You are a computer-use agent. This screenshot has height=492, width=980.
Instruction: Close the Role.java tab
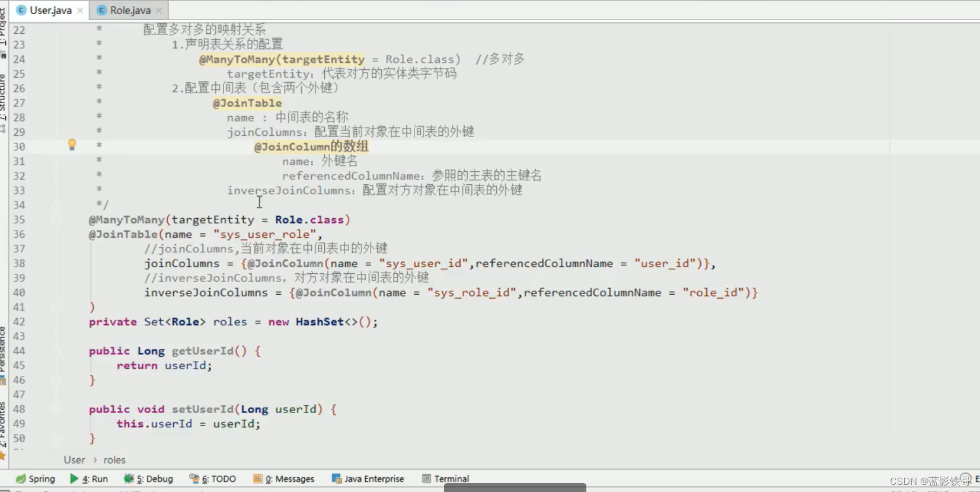159,11
